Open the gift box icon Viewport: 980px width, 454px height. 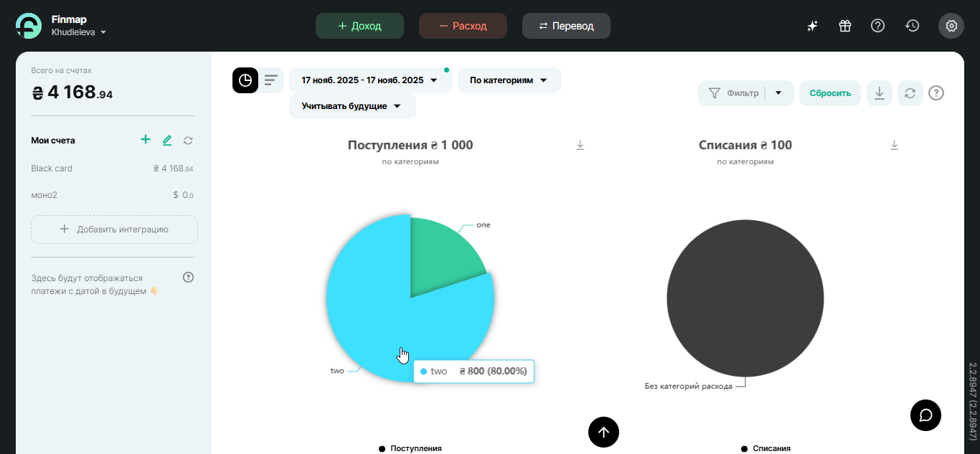pyautogui.click(x=845, y=26)
